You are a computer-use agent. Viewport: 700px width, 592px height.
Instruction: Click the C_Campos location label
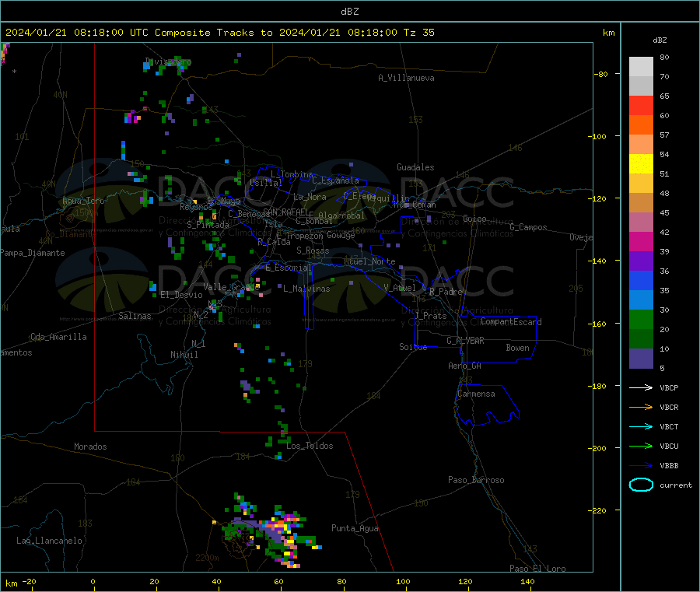[529, 227]
